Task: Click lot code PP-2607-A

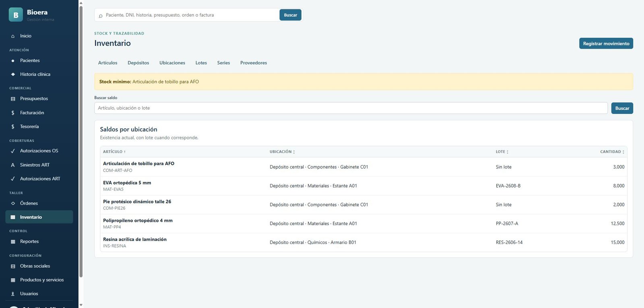Action: pyautogui.click(x=507, y=223)
